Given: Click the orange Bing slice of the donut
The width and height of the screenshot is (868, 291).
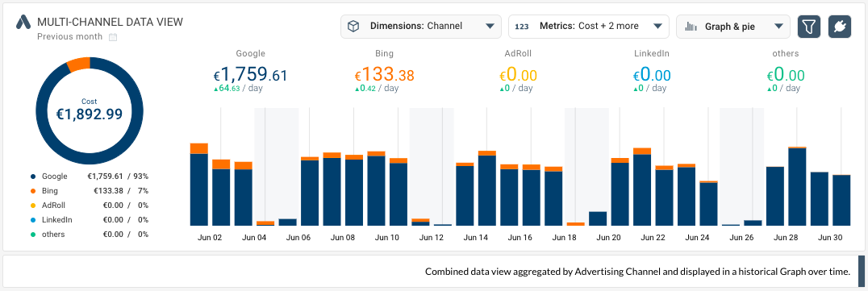Looking at the screenshot, I should point(78,64).
